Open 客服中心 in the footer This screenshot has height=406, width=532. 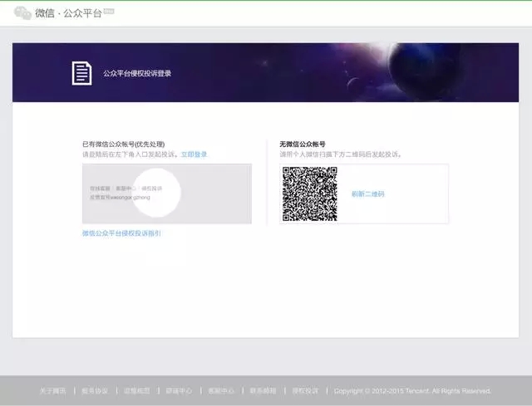point(220,390)
